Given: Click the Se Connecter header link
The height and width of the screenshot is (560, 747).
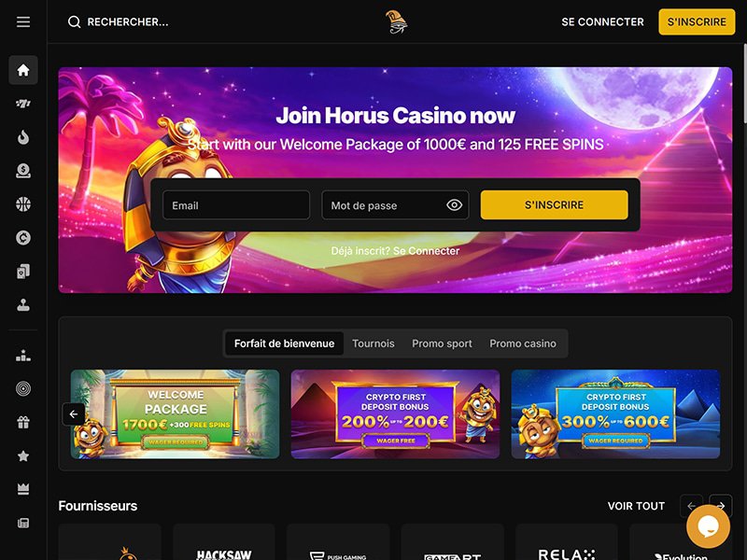Looking at the screenshot, I should tap(602, 21).
